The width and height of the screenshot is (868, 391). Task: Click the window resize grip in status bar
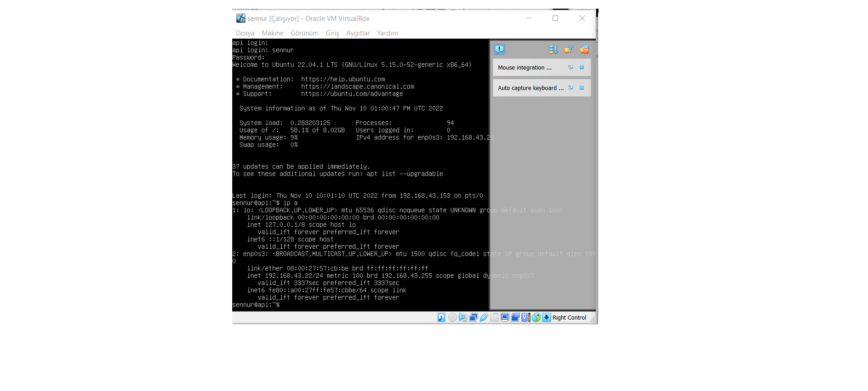592,320
